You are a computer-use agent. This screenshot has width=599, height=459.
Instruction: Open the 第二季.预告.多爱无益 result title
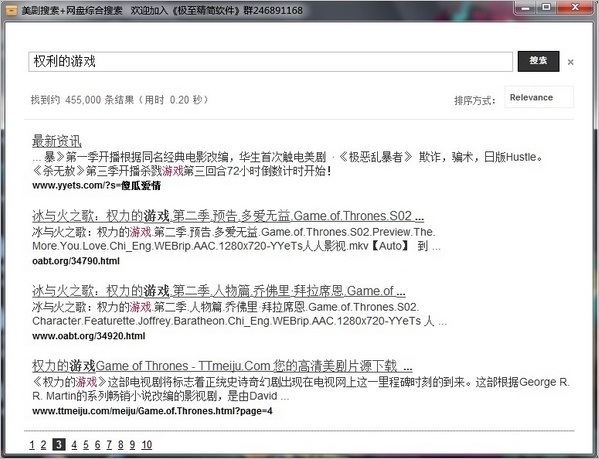click(x=228, y=216)
